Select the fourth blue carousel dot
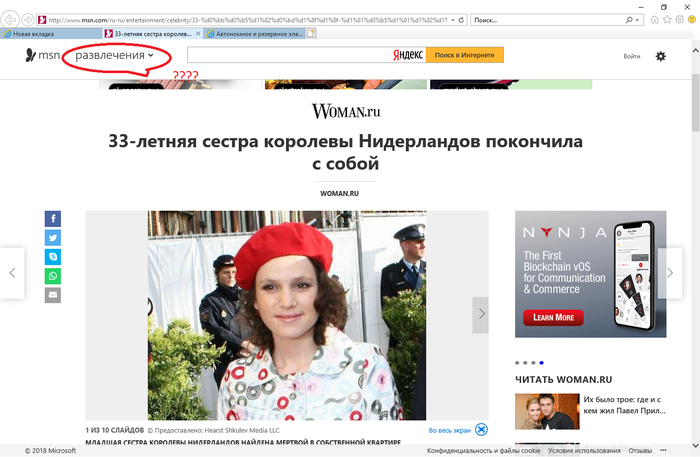The image size is (700, 457). [542, 363]
